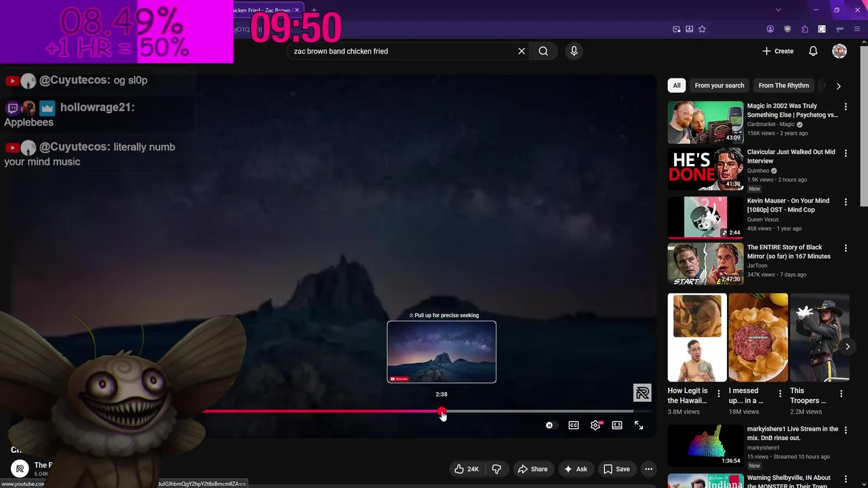Click the red scrubber handle on progress bar
This screenshot has height=488, width=868.
442,411
